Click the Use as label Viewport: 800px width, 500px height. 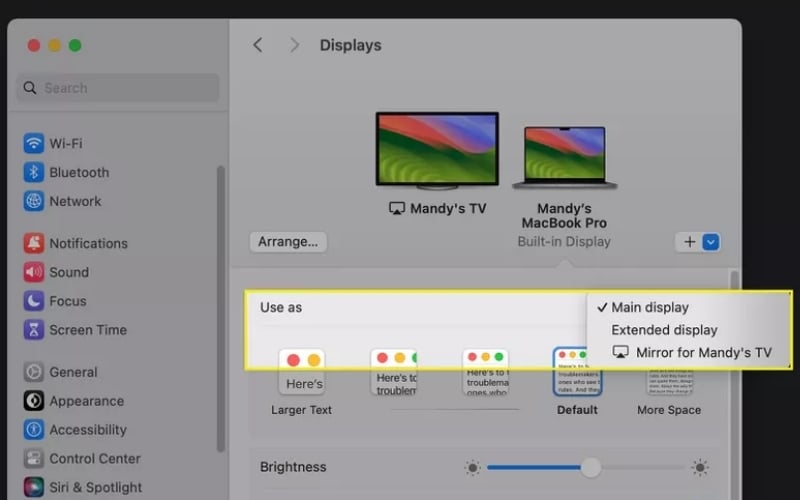(x=281, y=307)
